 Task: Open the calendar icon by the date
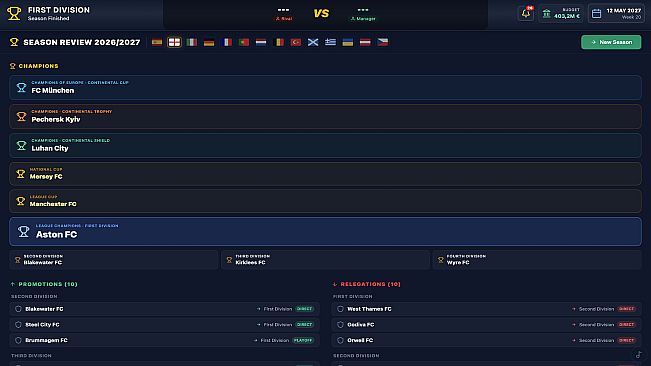597,14
